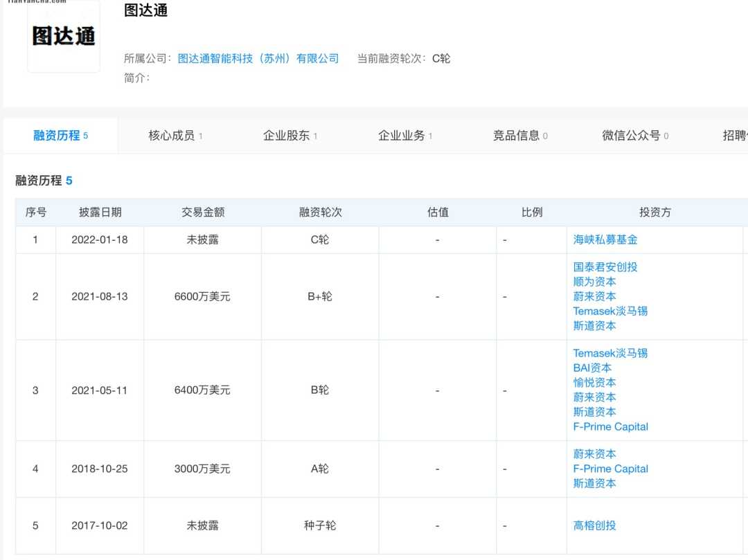Open 斯道资本 in the B轮 row
The height and width of the screenshot is (560, 748).
[x=594, y=413]
